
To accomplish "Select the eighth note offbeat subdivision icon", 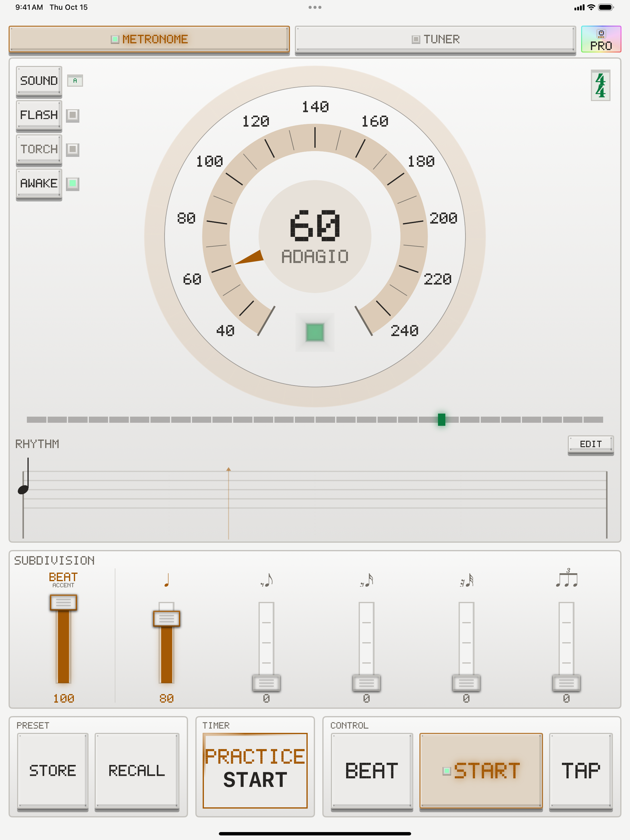I will 266,580.
